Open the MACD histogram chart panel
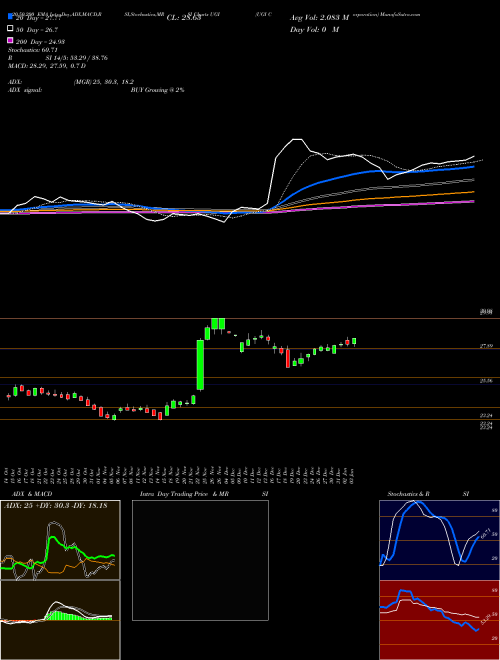 click(60, 620)
